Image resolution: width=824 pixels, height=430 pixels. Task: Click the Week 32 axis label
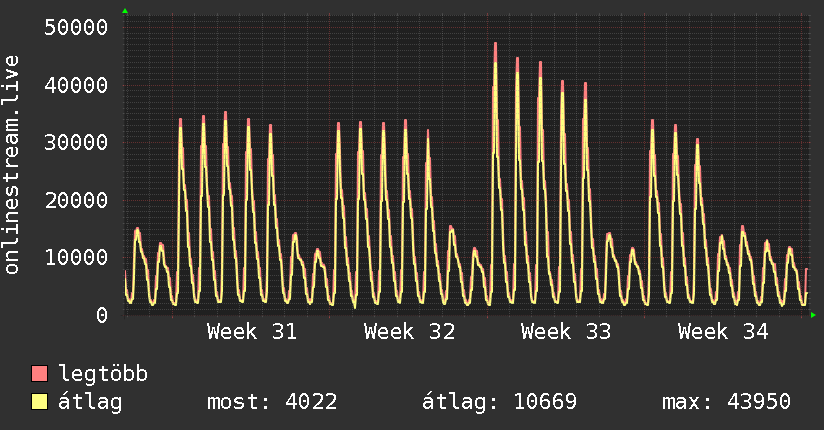click(409, 332)
